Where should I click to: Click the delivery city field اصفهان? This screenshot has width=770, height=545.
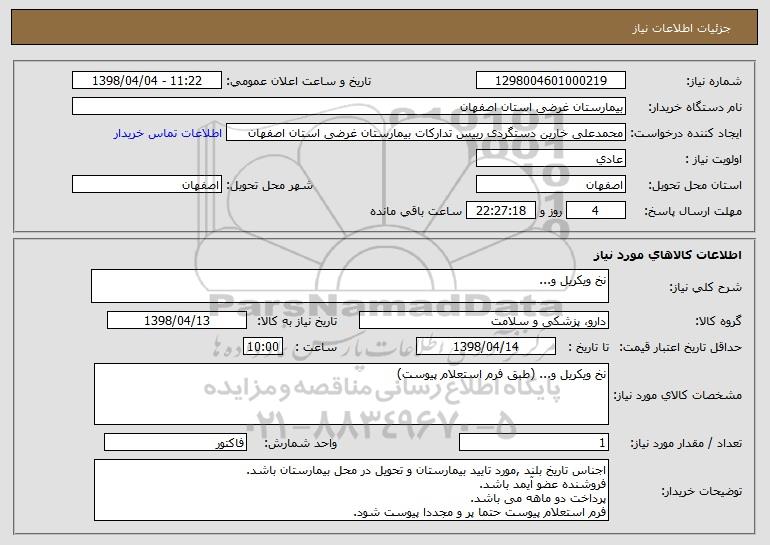pos(147,185)
